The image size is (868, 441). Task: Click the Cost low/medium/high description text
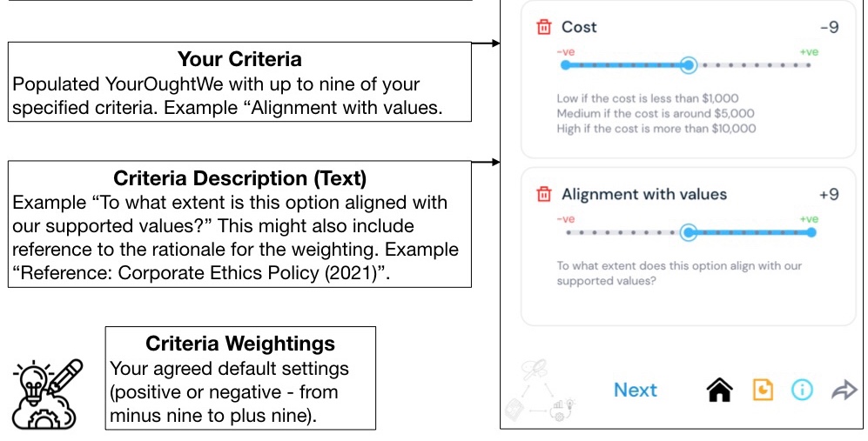tap(656, 113)
